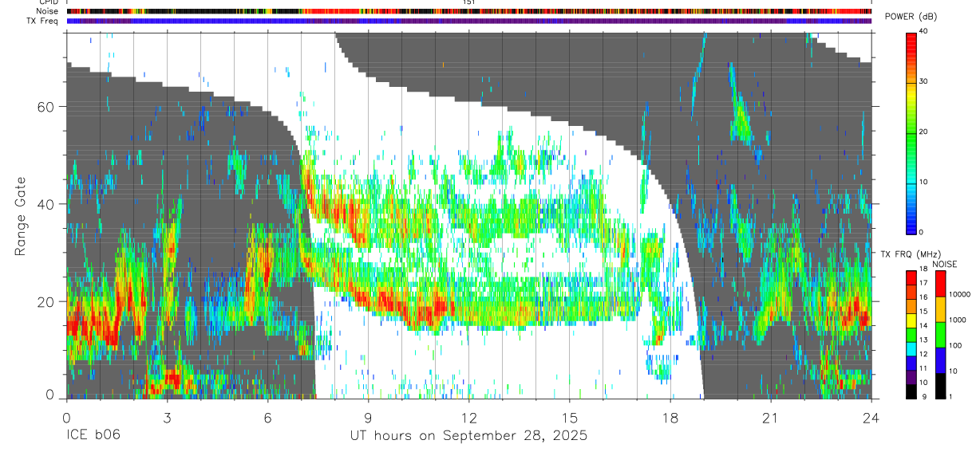Click the 1000 noise tick label

point(959,320)
